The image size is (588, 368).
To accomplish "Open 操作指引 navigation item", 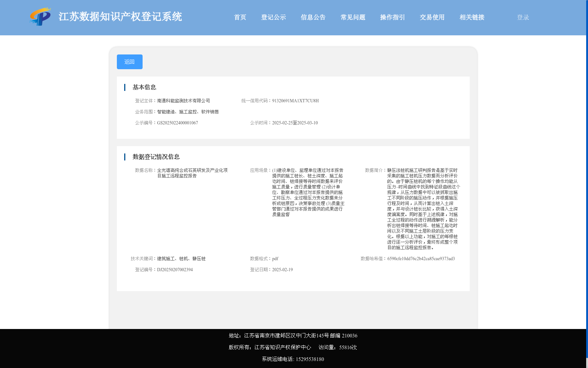I will pos(392,17).
